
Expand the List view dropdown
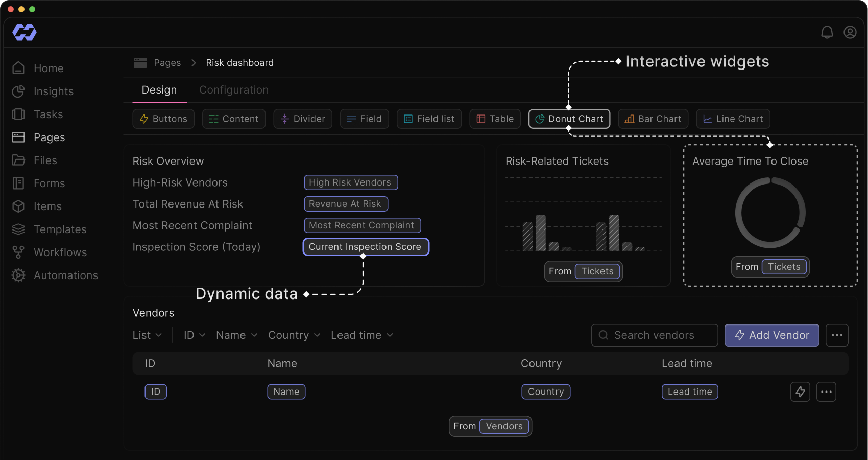pyautogui.click(x=147, y=335)
